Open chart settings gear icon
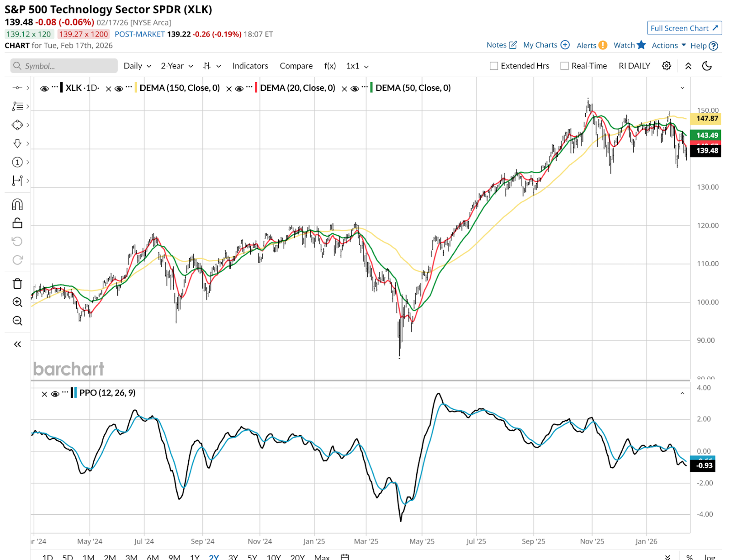Viewport: 731px width, 560px height. tap(667, 66)
